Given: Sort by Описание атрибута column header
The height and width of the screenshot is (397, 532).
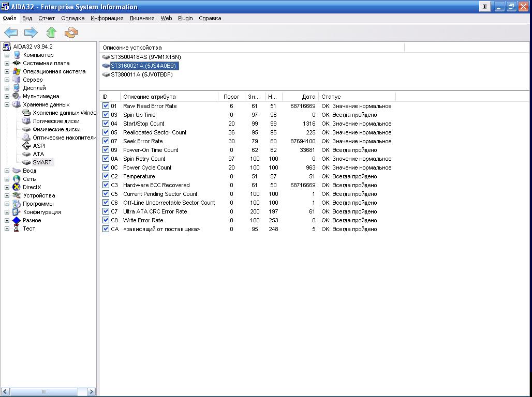Looking at the screenshot, I should point(169,97).
